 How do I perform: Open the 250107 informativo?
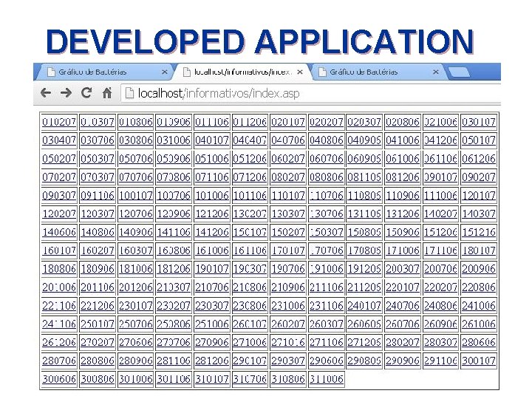pyautogui.click(x=98, y=324)
